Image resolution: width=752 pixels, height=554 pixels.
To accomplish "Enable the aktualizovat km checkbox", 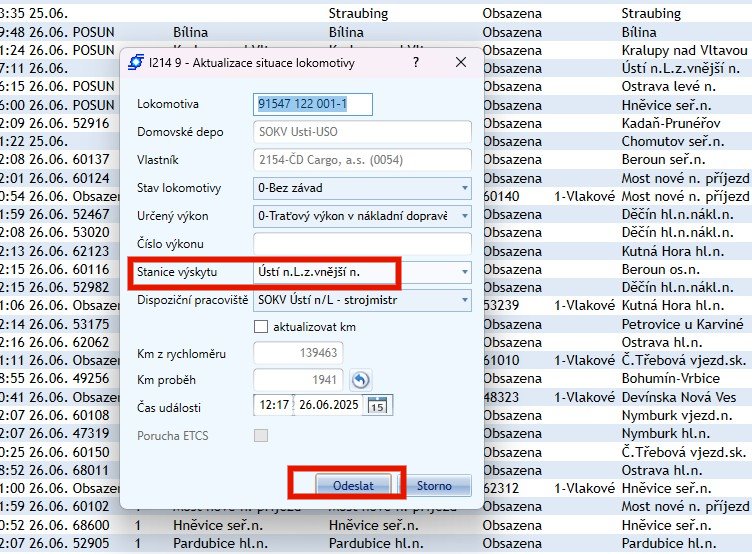I will [262, 326].
